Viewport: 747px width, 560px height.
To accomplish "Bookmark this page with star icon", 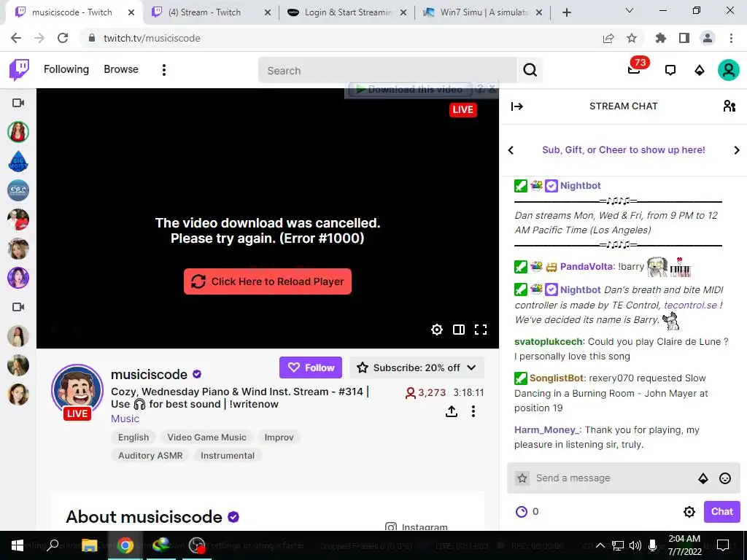I will click(x=632, y=38).
